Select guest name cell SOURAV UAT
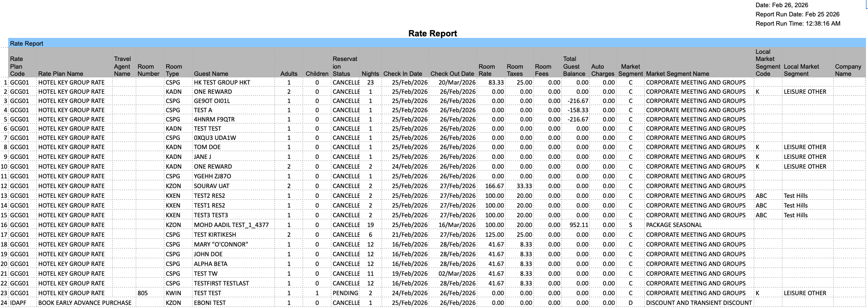The width and height of the screenshot is (868, 308). click(x=211, y=186)
